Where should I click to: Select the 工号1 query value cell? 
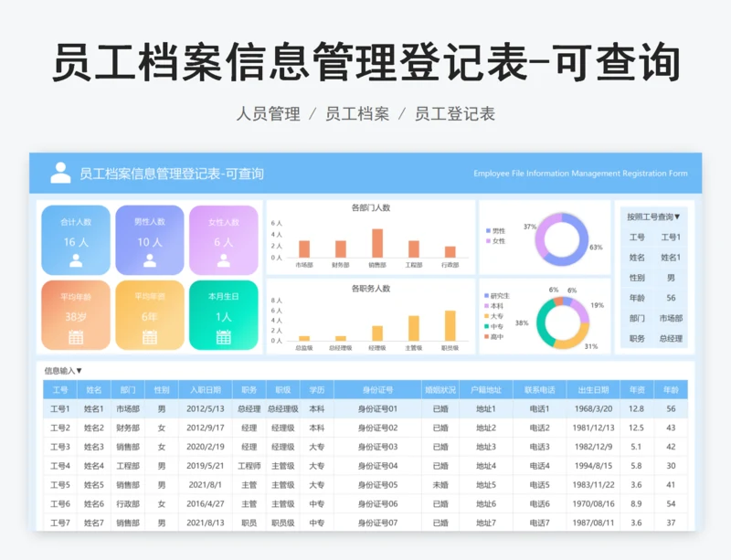coord(671,237)
